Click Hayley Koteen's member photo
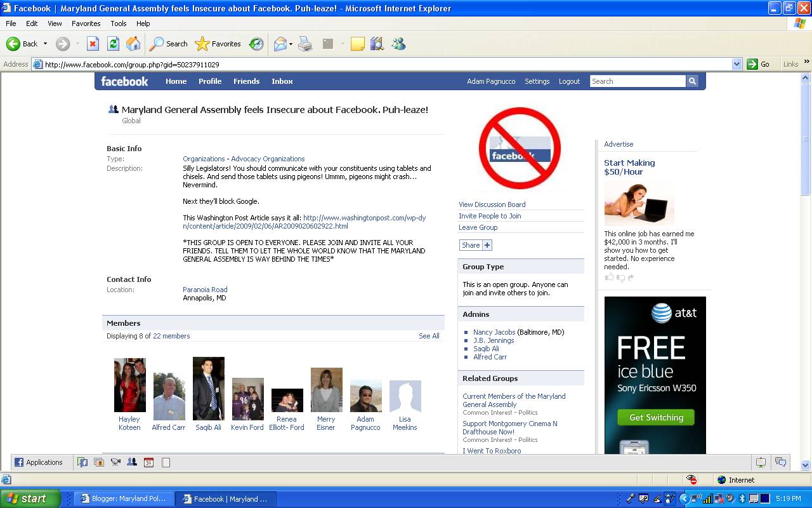 click(129, 385)
